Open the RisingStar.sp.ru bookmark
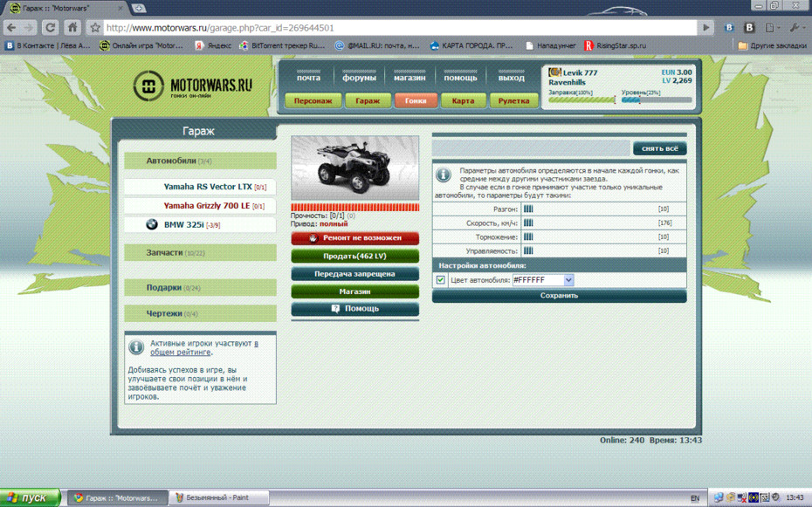The width and height of the screenshot is (812, 507). coord(616,45)
